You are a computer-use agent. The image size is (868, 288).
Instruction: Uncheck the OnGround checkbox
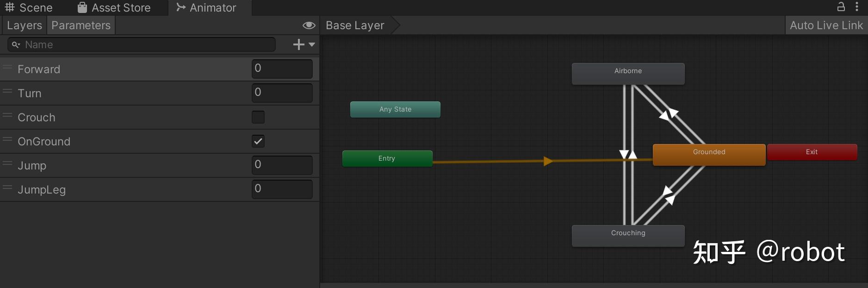258,141
